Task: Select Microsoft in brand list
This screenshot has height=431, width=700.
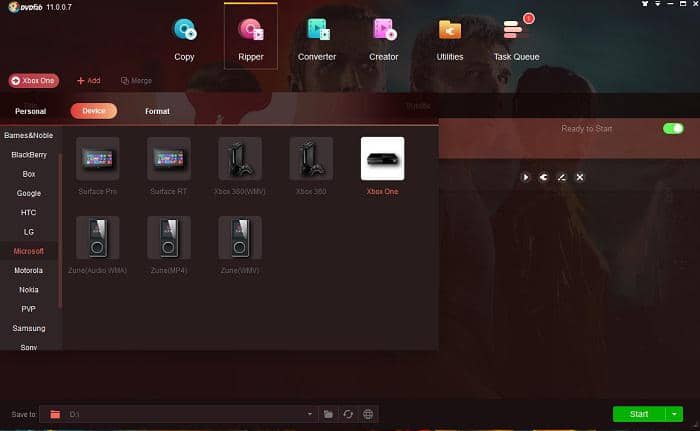Action: 29,251
